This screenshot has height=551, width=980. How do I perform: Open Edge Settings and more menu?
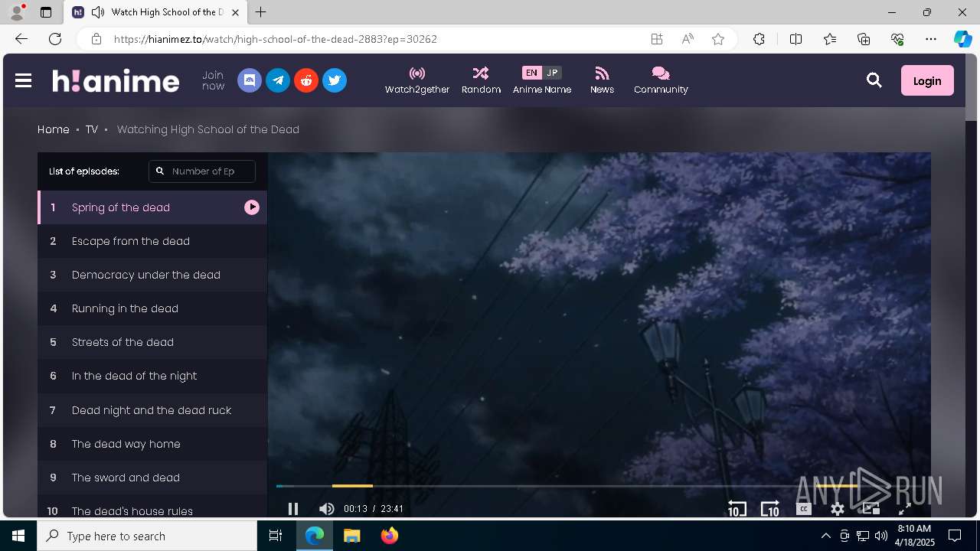931,39
